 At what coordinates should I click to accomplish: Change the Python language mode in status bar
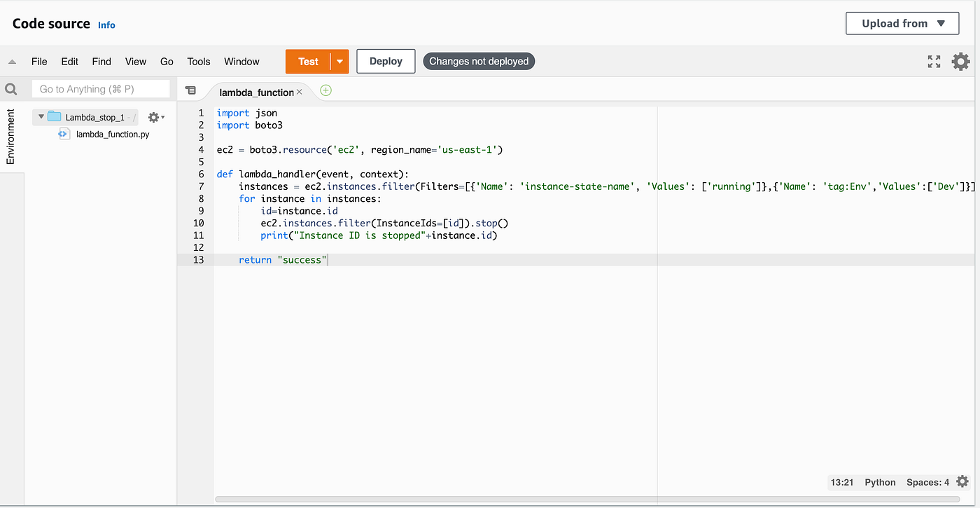coord(880,482)
